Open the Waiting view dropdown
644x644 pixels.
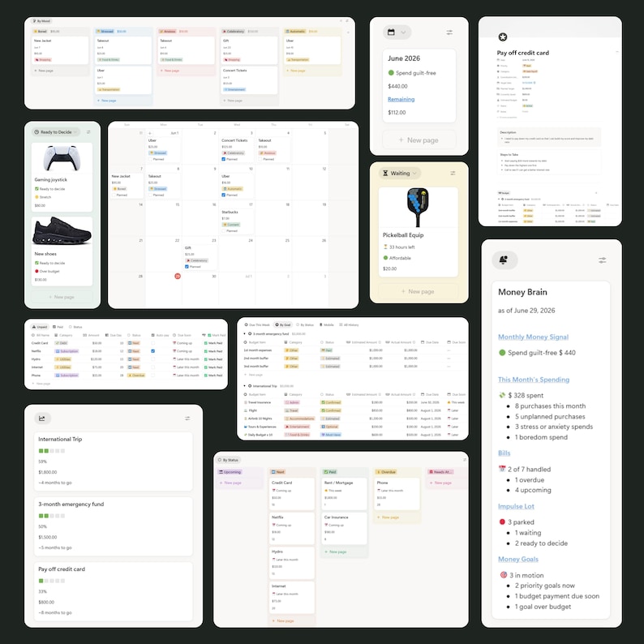(400, 174)
